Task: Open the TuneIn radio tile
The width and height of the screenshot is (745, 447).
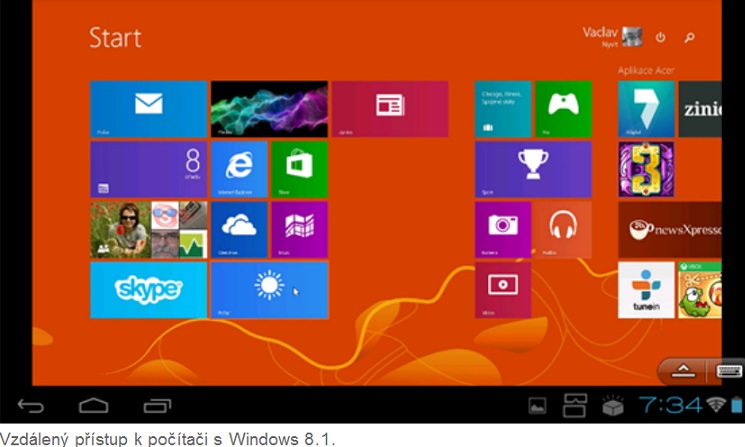Action: (x=646, y=290)
